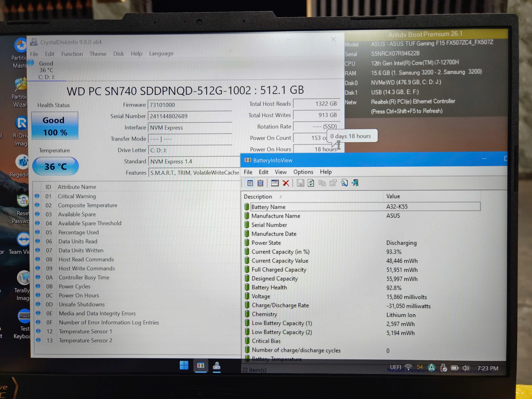Select the BatteryInfoView taskbar icon
The width and height of the screenshot is (532, 399).
coord(201,366)
